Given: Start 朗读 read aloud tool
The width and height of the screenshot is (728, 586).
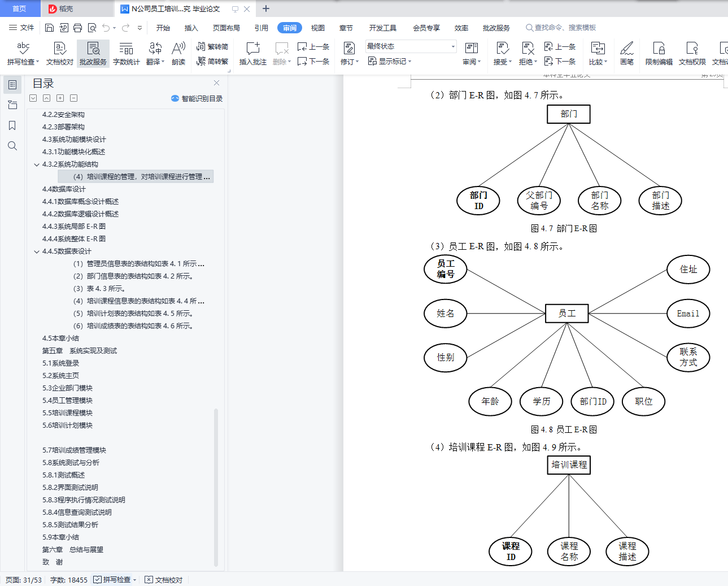Looking at the screenshot, I should click(178, 54).
